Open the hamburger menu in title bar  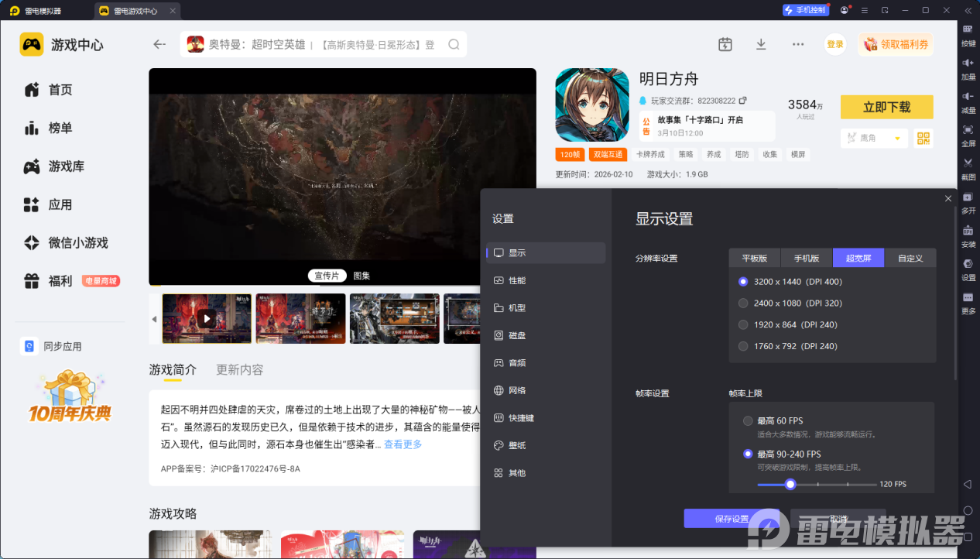tap(864, 10)
